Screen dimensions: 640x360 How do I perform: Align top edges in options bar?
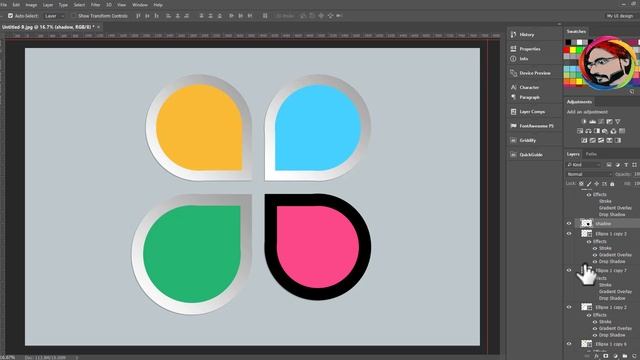138,16
